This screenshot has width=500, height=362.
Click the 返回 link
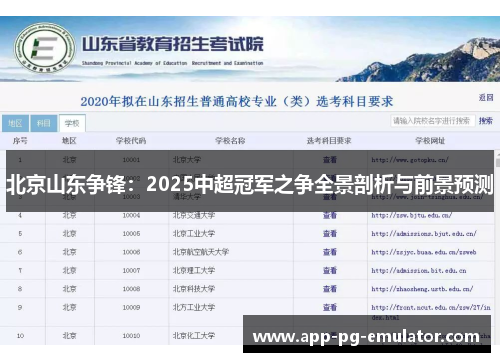tap(486, 97)
